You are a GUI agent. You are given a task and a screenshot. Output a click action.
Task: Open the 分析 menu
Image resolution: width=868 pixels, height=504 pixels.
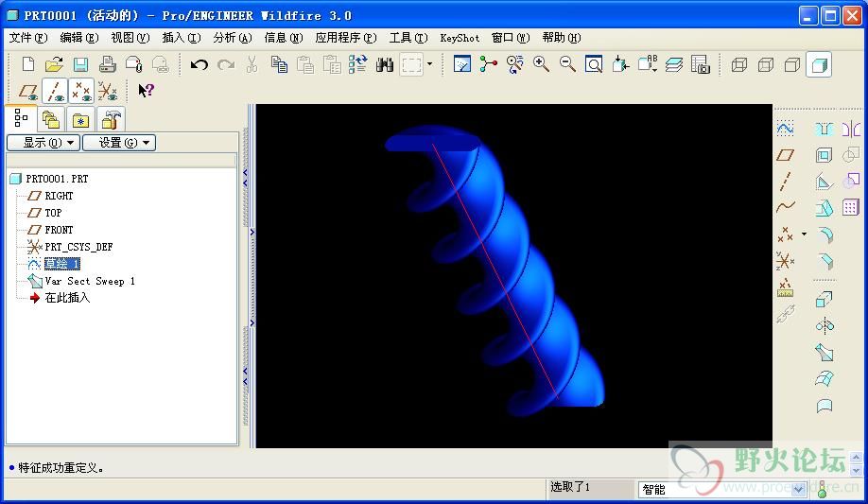tap(232, 38)
